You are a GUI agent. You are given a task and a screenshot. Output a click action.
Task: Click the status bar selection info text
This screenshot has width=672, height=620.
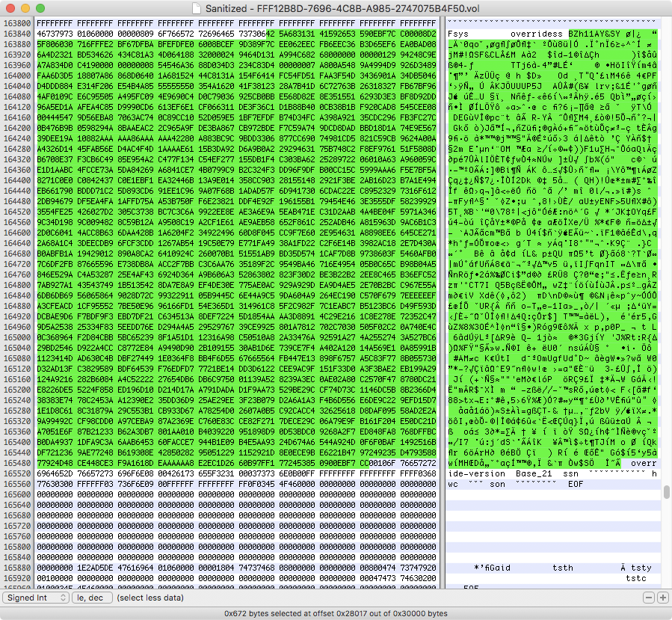click(336, 613)
